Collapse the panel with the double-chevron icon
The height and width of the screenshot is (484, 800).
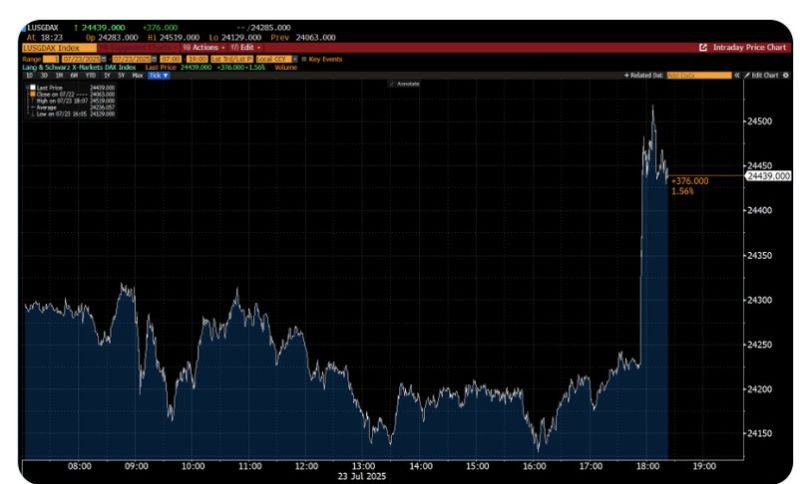click(737, 75)
